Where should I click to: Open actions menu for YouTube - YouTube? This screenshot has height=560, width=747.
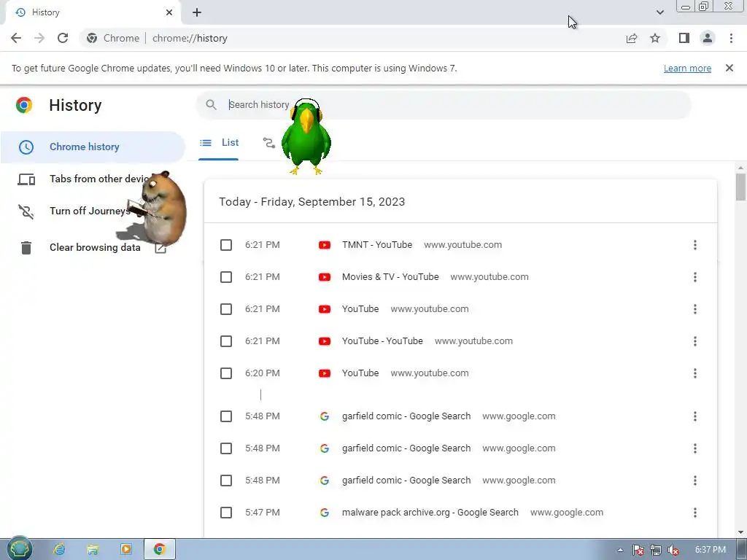pyautogui.click(x=694, y=341)
